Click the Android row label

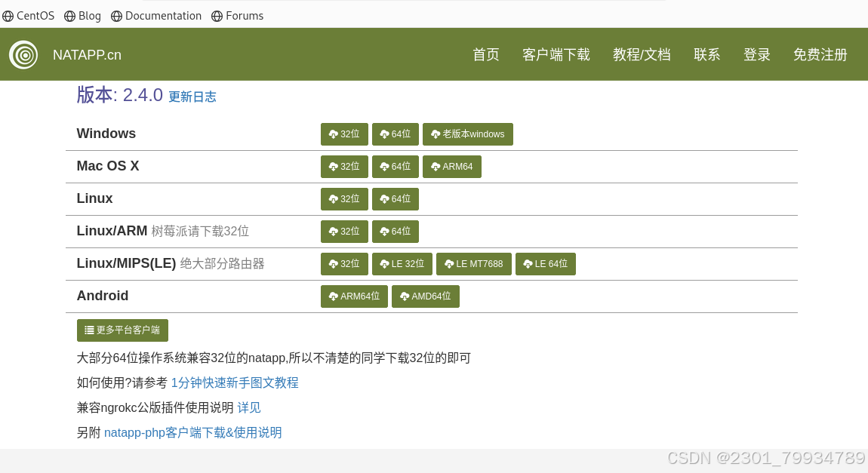pos(103,296)
